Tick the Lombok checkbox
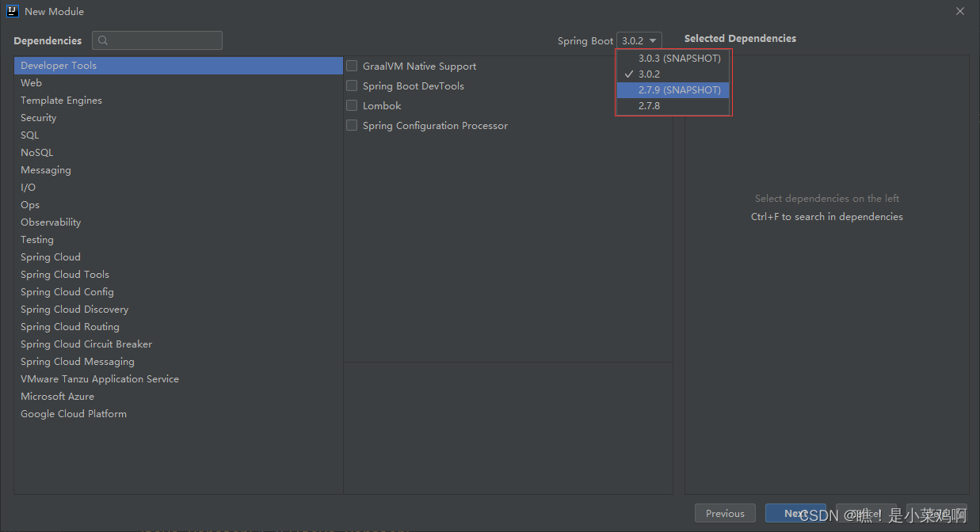 point(352,106)
